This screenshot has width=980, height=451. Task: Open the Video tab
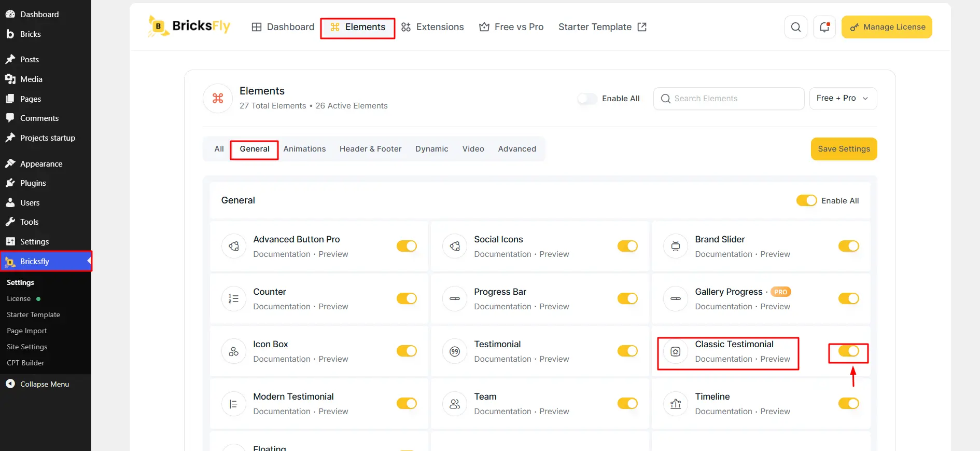point(473,149)
